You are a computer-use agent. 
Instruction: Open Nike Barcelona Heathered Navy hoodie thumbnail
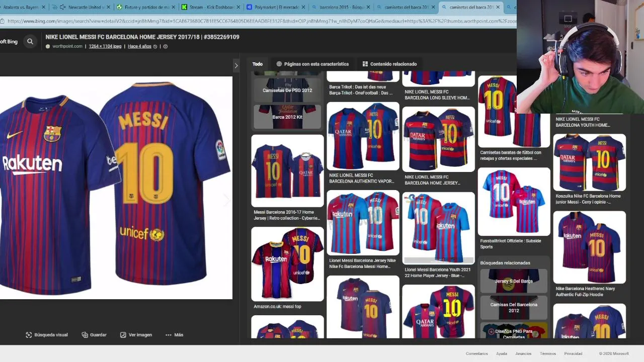click(x=589, y=247)
